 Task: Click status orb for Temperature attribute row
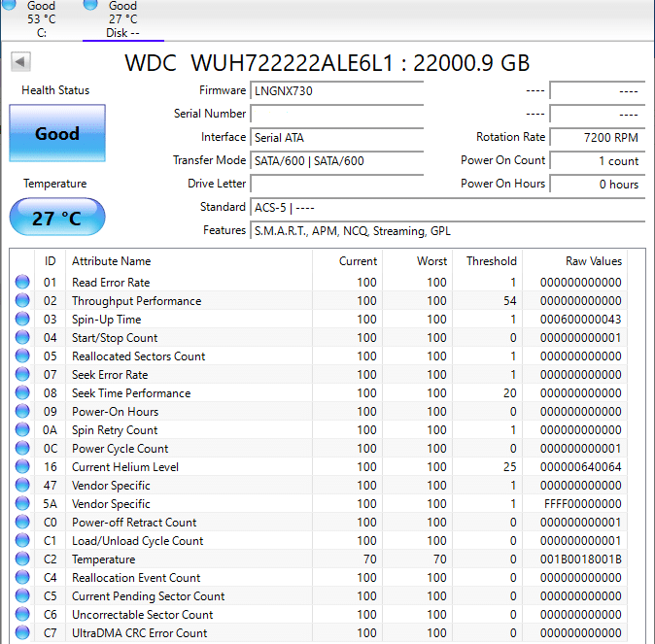click(22, 559)
